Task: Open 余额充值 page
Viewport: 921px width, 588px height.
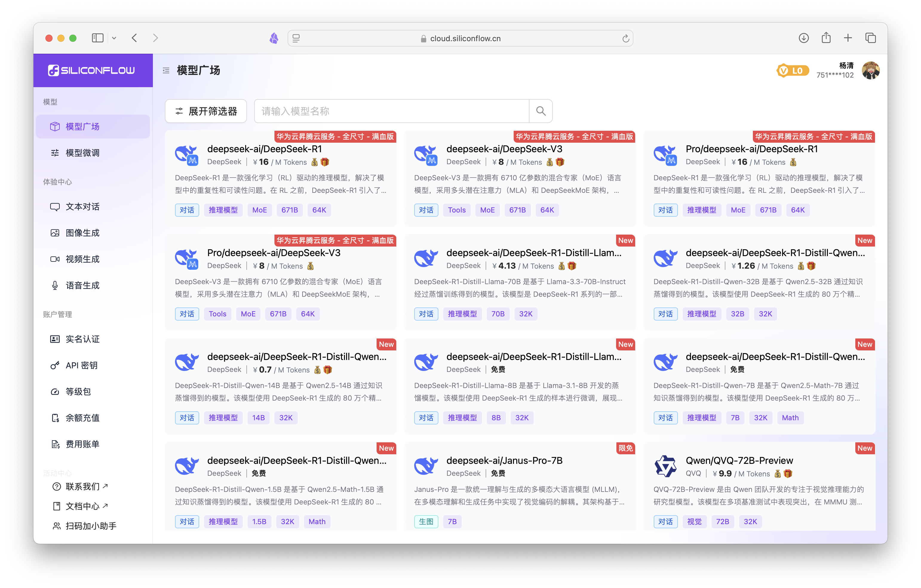Action: [93, 418]
